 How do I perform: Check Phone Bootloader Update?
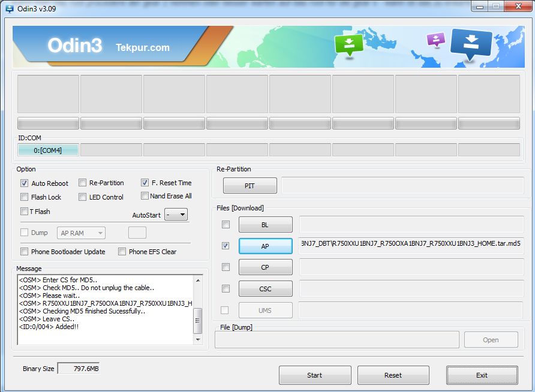tap(24, 252)
